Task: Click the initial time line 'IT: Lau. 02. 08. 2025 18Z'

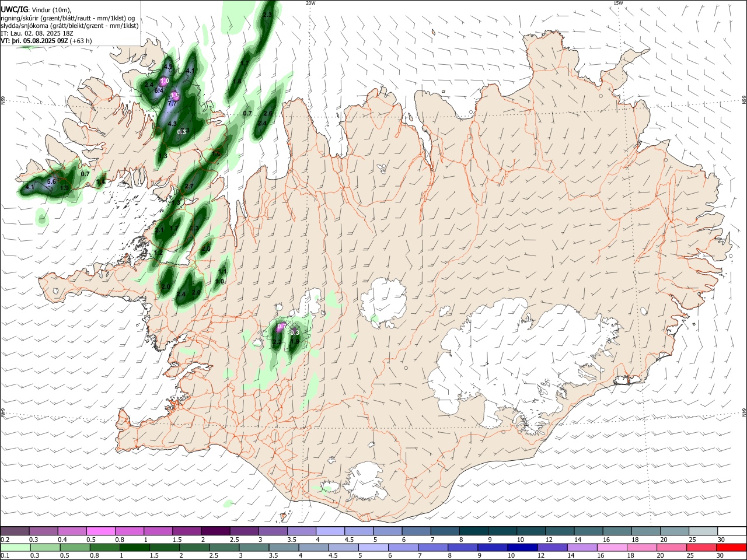Action: pyautogui.click(x=37, y=33)
